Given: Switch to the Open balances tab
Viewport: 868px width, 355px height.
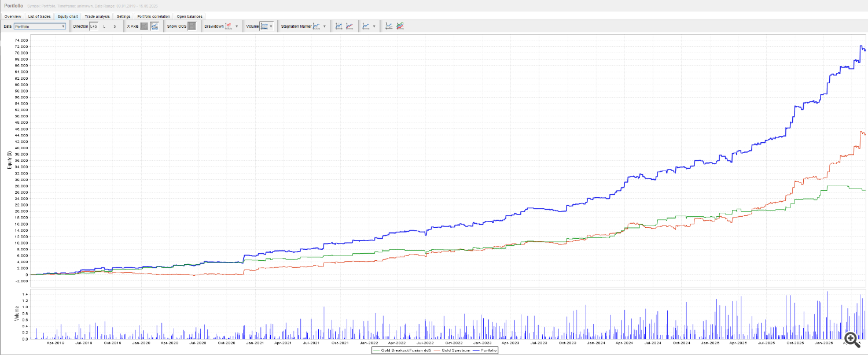Looking at the screenshot, I should [x=190, y=16].
